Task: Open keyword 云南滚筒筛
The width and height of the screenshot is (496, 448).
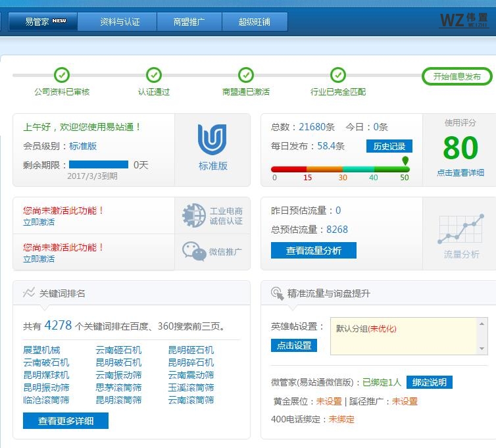Action: coord(191,400)
